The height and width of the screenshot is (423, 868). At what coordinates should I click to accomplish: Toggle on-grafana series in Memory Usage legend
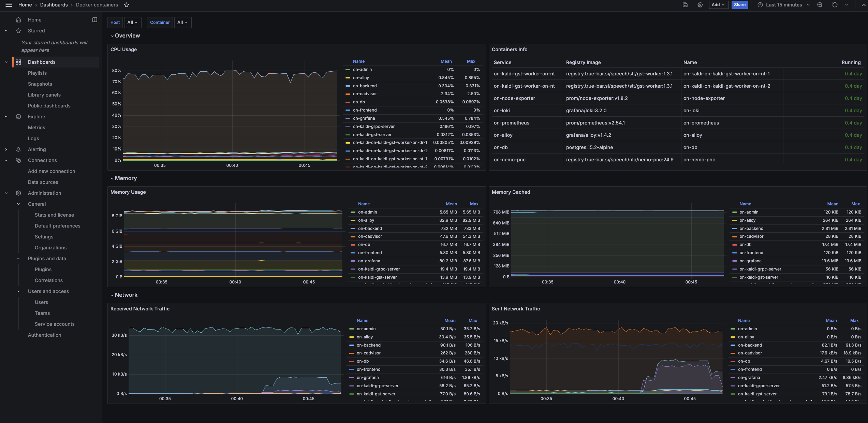coord(369,261)
